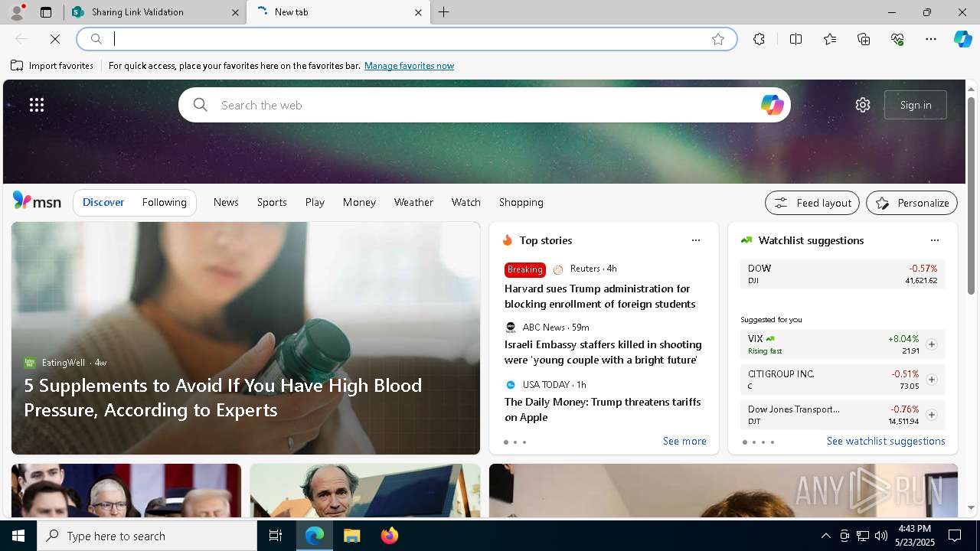Switch to Sharing Link Validation tab
The image size is (980, 551).
point(155,12)
